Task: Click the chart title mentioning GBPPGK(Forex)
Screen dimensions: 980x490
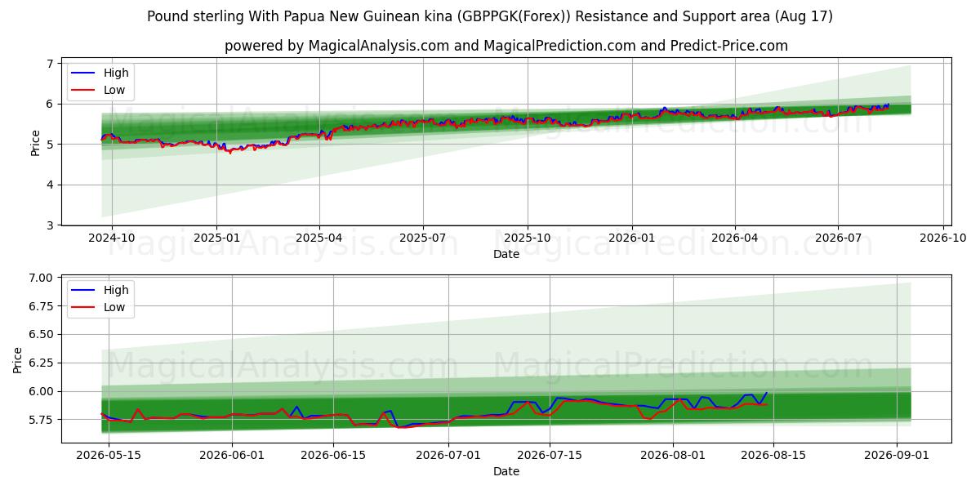Action: [490, 16]
